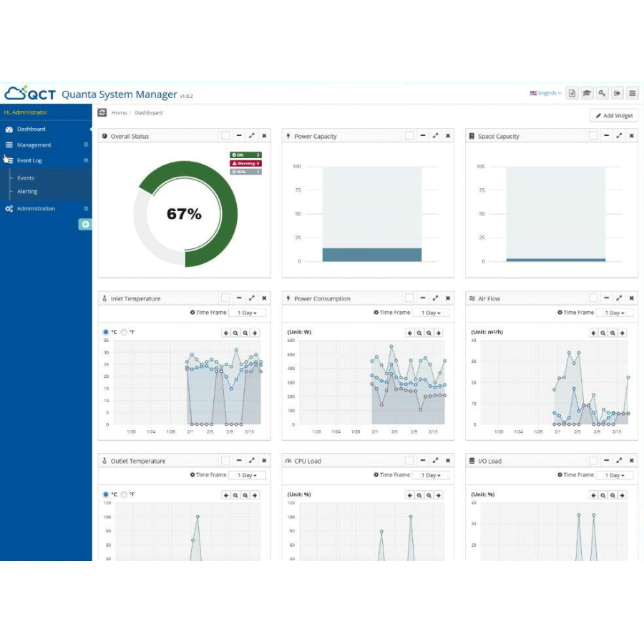Pan the Power Consumption chart left
644x644 pixels.
410,333
